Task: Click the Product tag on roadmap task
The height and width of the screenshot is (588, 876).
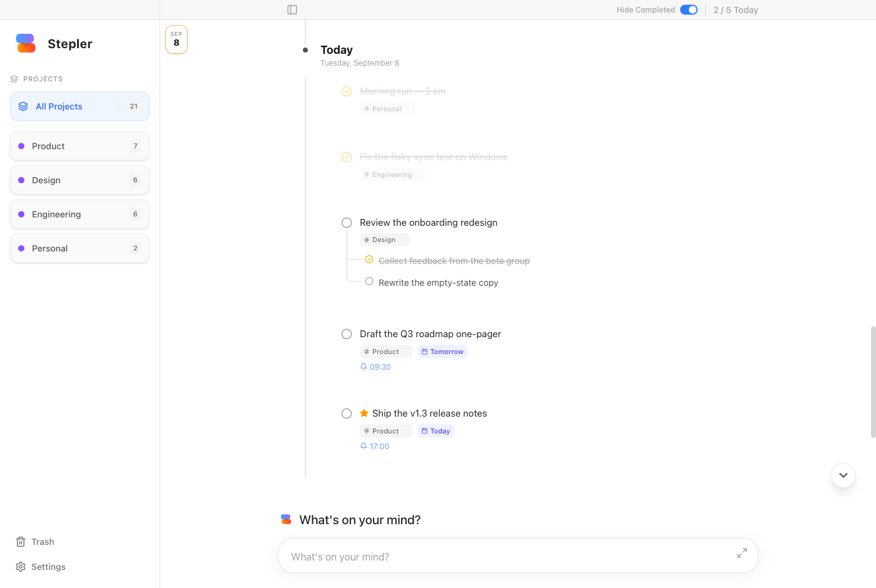Action: (x=385, y=352)
